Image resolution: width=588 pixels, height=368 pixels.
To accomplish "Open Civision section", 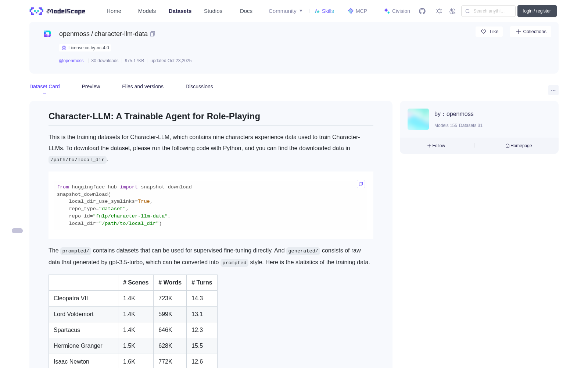I will click(397, 11).
